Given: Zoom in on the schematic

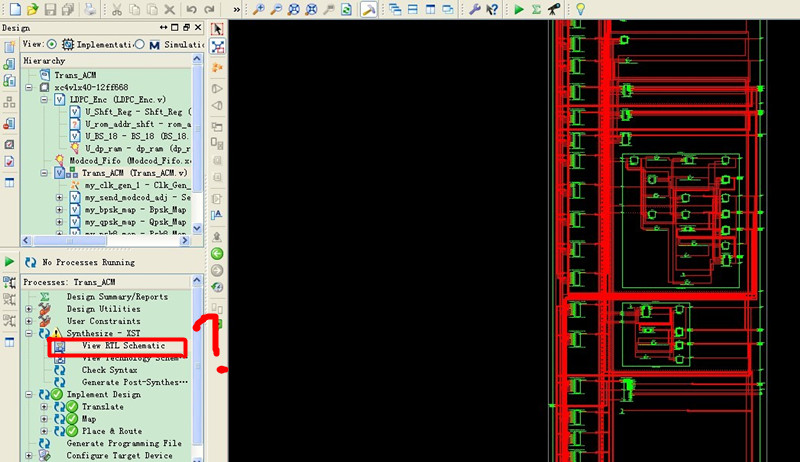Looking at the screenshot, I should coord(259,9).
